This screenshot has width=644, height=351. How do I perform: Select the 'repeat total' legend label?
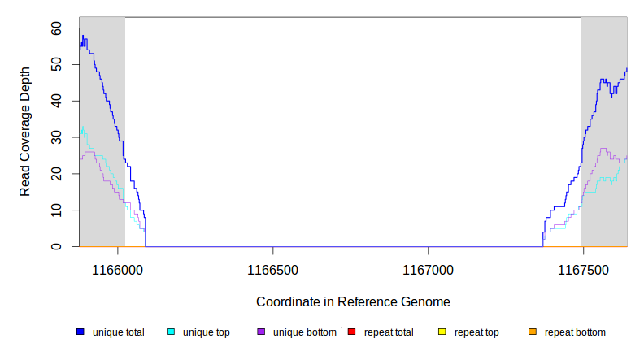(389, 332)
